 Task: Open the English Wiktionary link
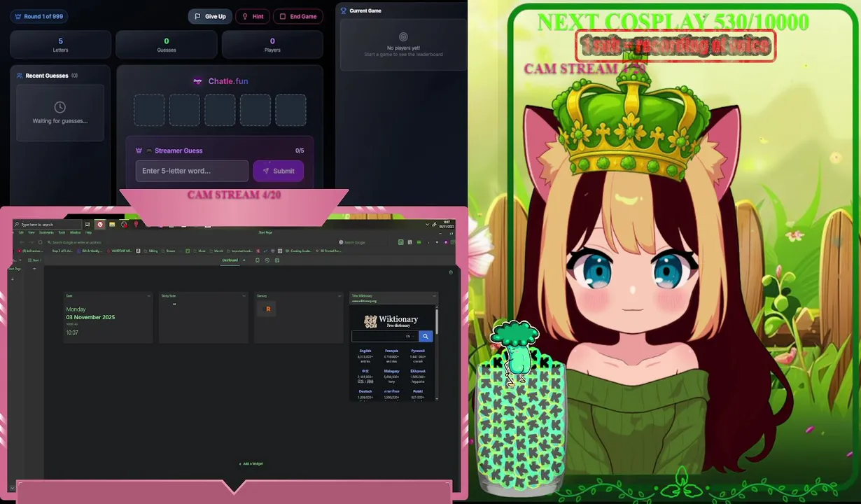(x=365, y=351)
